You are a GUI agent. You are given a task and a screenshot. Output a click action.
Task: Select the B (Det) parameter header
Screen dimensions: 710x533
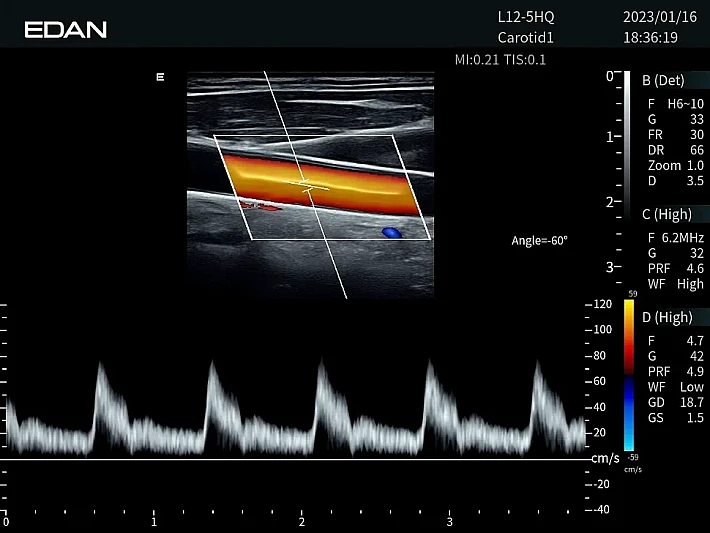tap(663, 81)
